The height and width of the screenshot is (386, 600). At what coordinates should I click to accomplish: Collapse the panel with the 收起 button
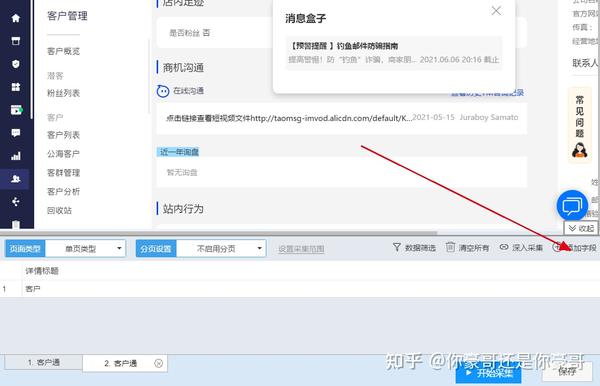pyautogui.click(x=581, y=228)
